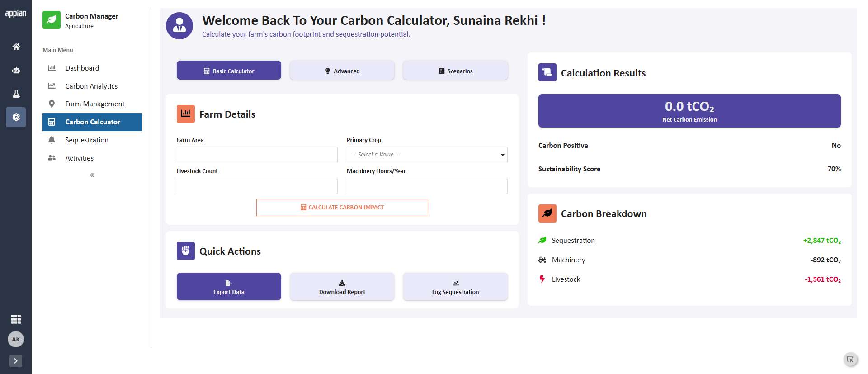This screenshot has width=868, height=374.
Task: Click the cursor icon at bottom right
Action: (850, 360)
